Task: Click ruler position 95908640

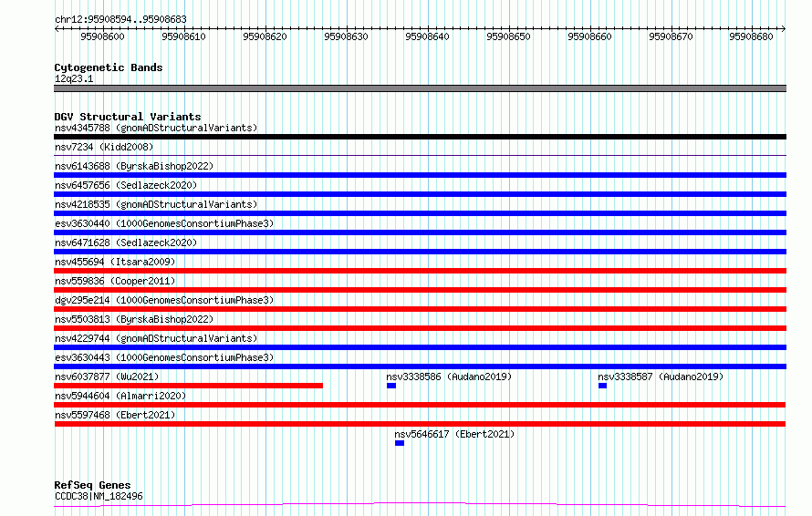Action: 427,36
